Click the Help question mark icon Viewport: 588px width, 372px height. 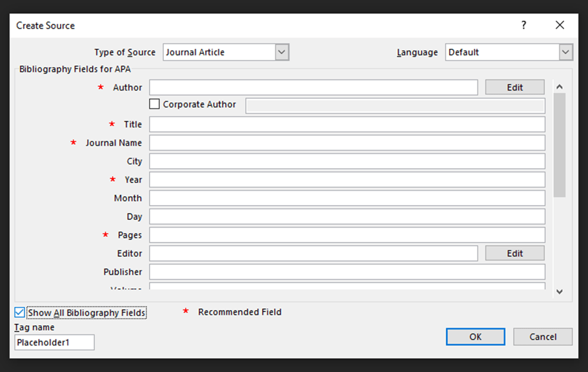(x=524, y=25)
